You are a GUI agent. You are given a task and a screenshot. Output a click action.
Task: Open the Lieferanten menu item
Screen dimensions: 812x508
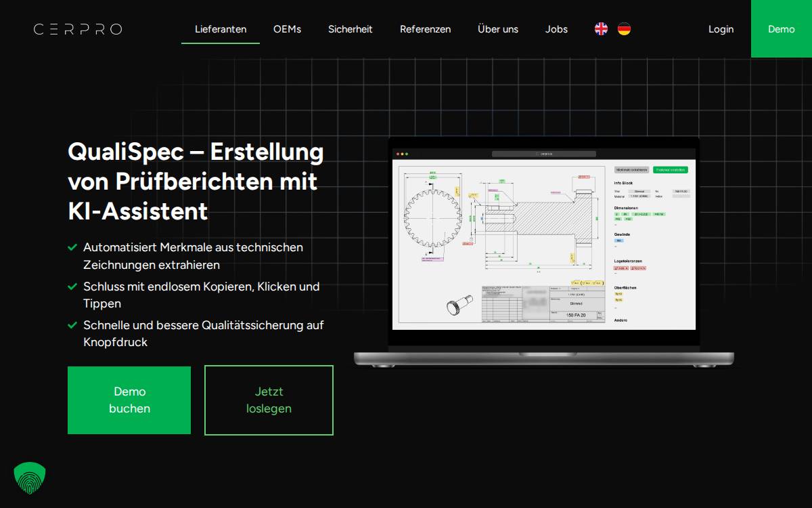pyautogui.click(x=221, y=29)
